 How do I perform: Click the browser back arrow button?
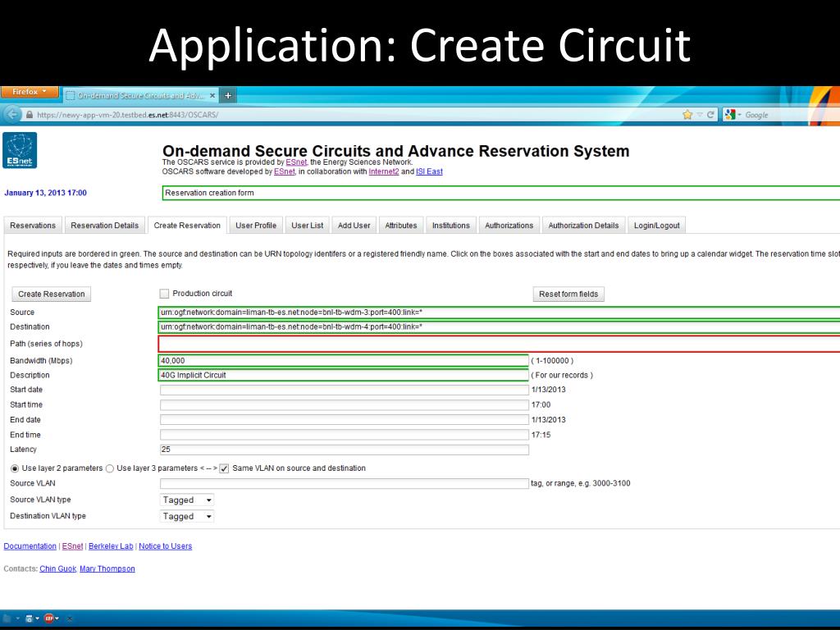(x=12, y=115)
